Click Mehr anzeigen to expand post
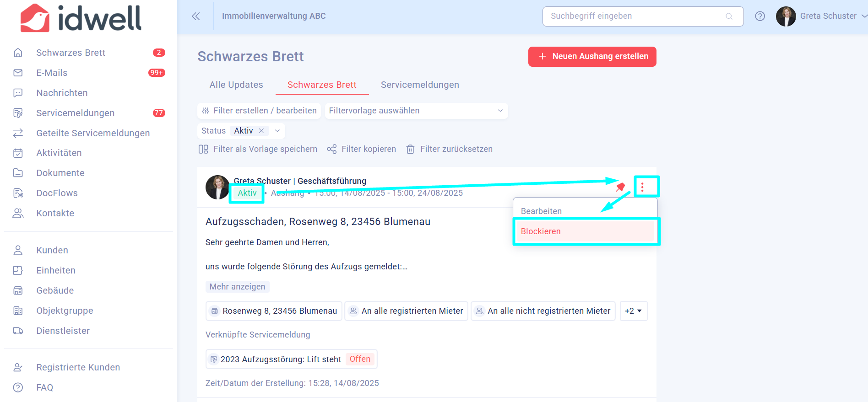The width and height of the screenshot is (868, 402). point(237,287)
